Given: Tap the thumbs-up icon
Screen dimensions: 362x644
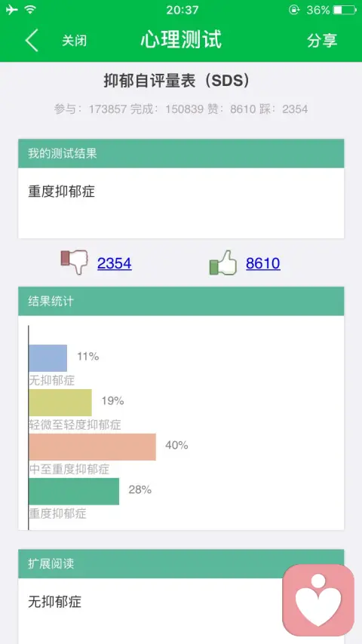Looking at the screenshot, I should 223,262.
